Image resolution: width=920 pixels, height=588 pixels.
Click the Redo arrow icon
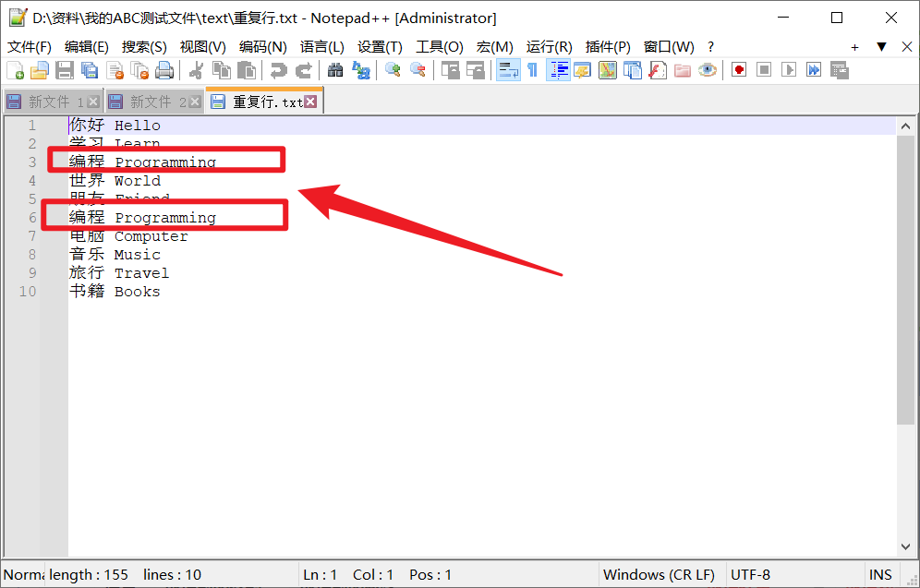click(x=303, y=70)
